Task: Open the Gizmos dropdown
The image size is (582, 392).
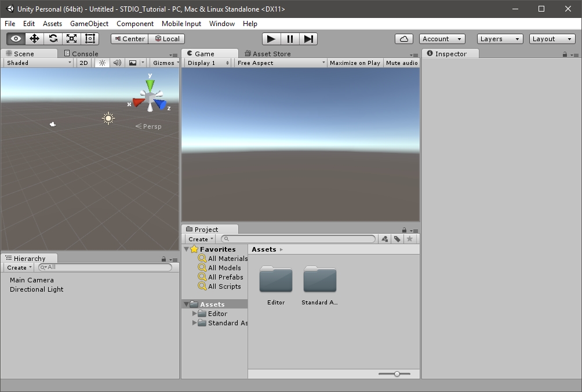Action: point(166,63)
